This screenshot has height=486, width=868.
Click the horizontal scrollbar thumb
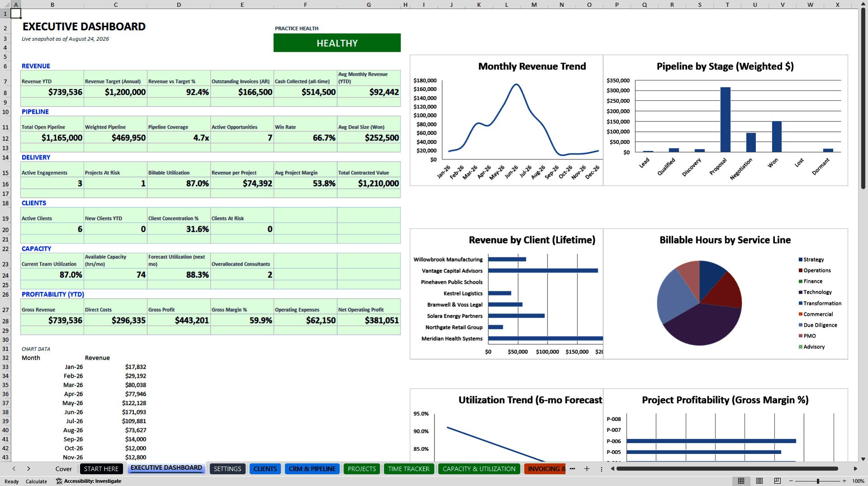[727, 469]
